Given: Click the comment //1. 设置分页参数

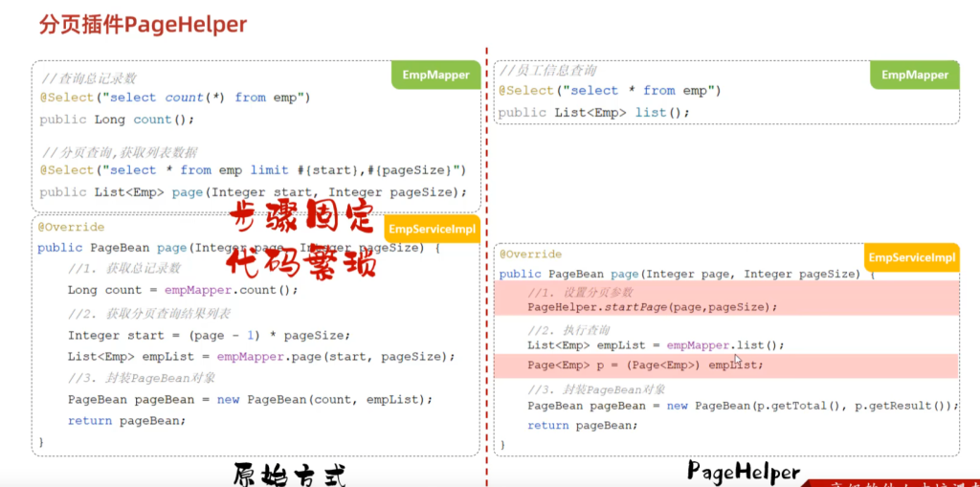Looking at the screenshot, I should 581,293.
